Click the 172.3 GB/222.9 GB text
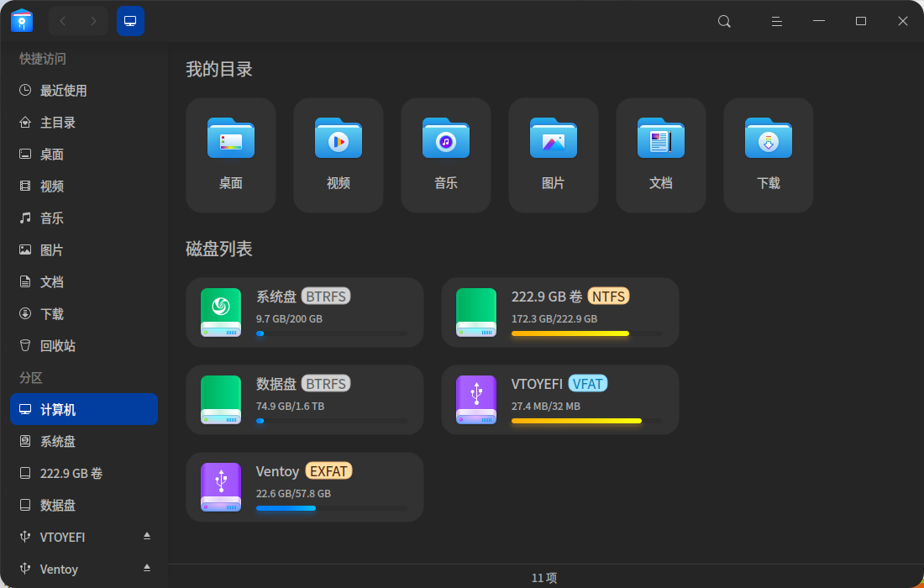The width and height of the screenshot is (924, 588). click(x=554, y=318)
